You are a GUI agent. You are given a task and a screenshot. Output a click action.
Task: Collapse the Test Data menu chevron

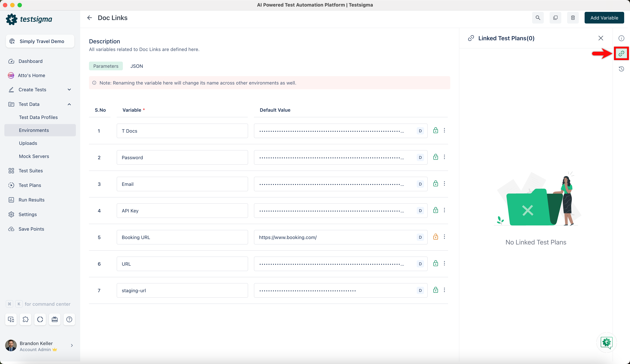pyautogui.click(x=69, y=104)
